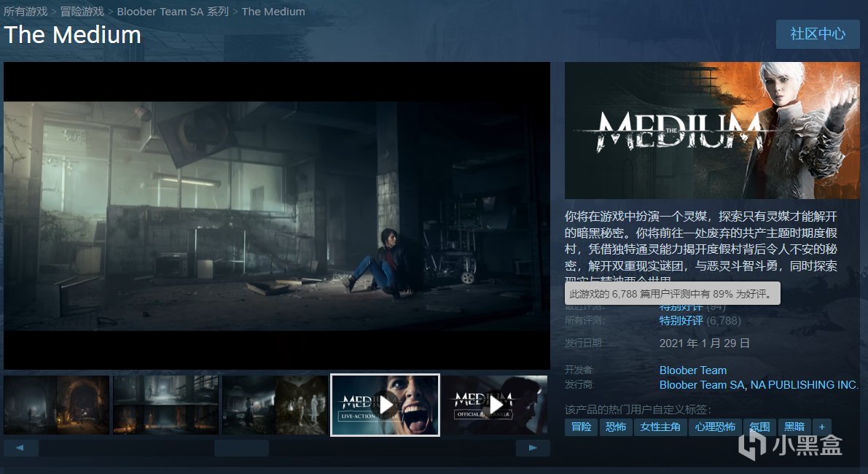Viewport: 868px width, 474px height.
Task: Click the left arrow of thumbnail strip
Action: [x=21, y=448]
